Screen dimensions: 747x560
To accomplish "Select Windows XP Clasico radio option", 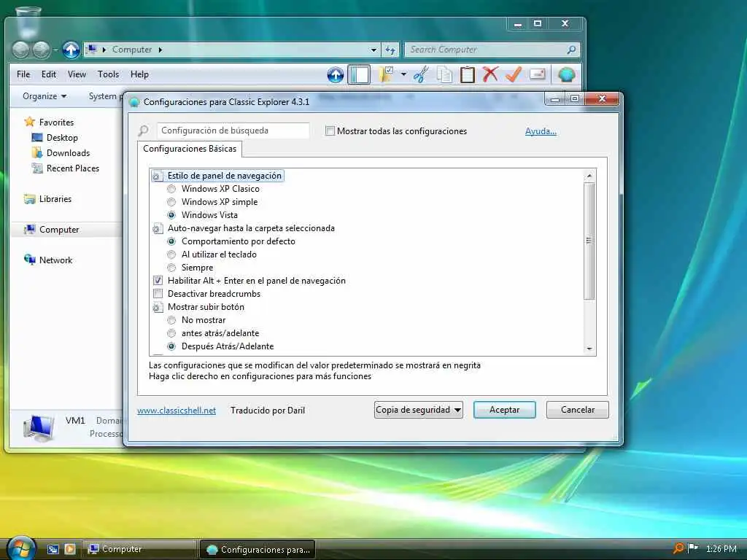I will [171, 189].
